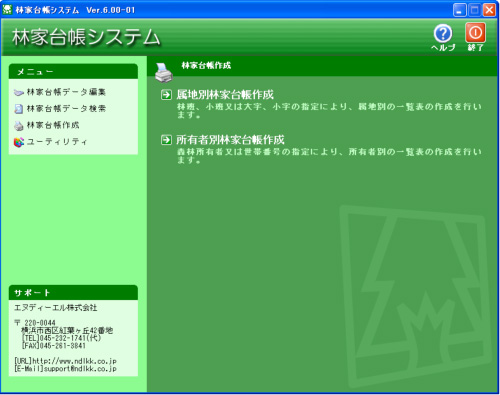Click the 林家台帳システム banner title
The image size is (500, 395).
coord(86,37)
